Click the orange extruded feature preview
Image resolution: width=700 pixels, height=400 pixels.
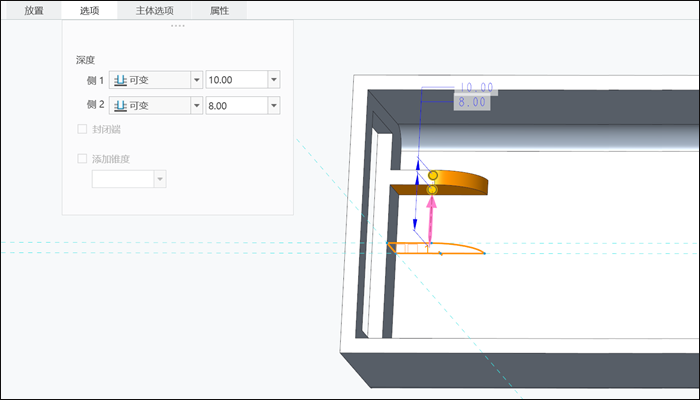coord(460,183)
